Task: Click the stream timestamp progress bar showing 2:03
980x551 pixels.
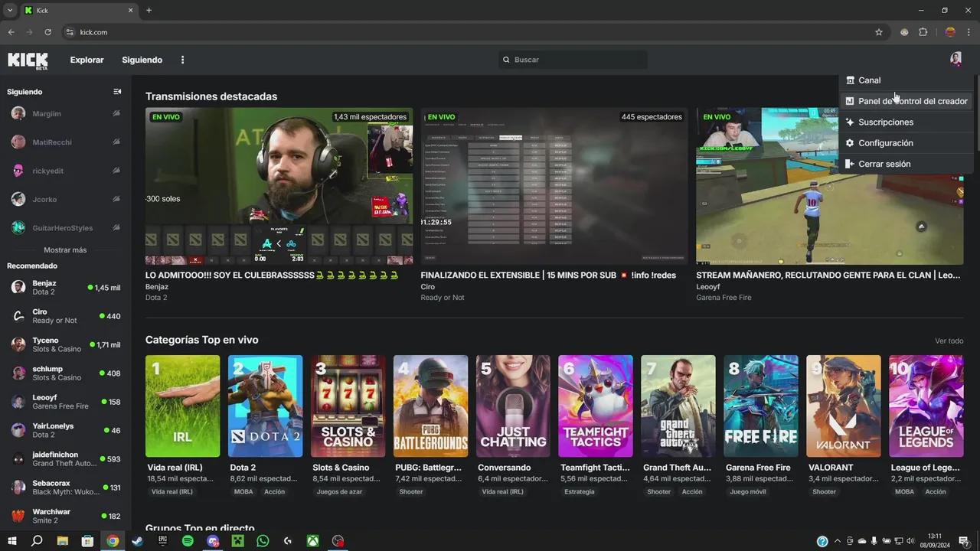Action: (x=297, y=258)
